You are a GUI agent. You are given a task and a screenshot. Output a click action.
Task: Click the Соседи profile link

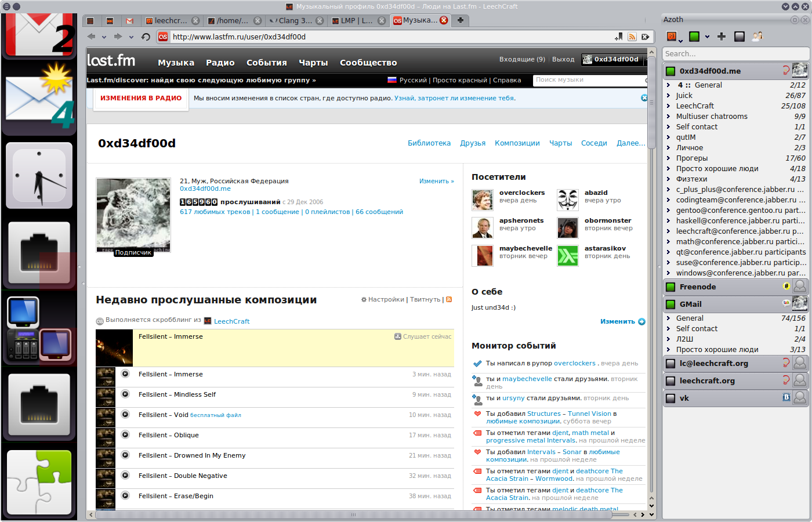pos(594,143)
